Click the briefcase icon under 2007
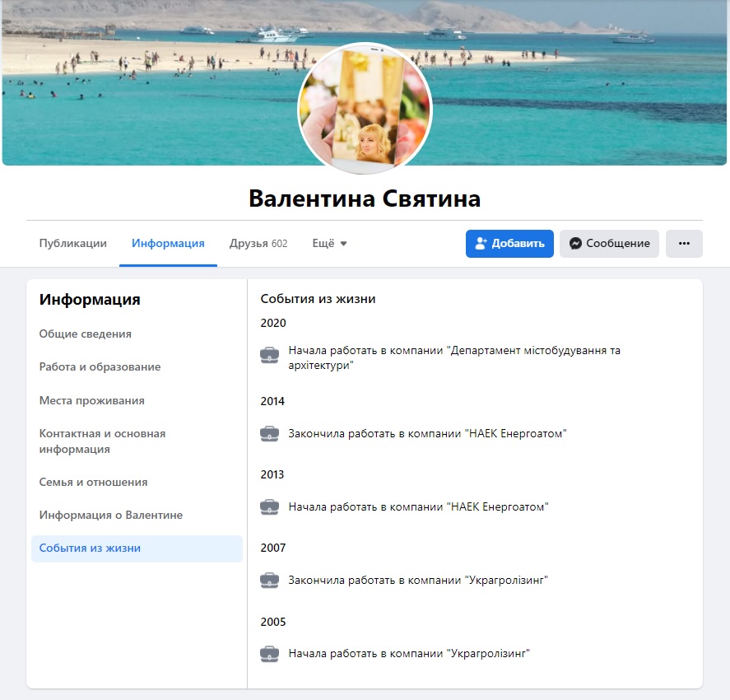730x700 pixels. tap(270, 581)
